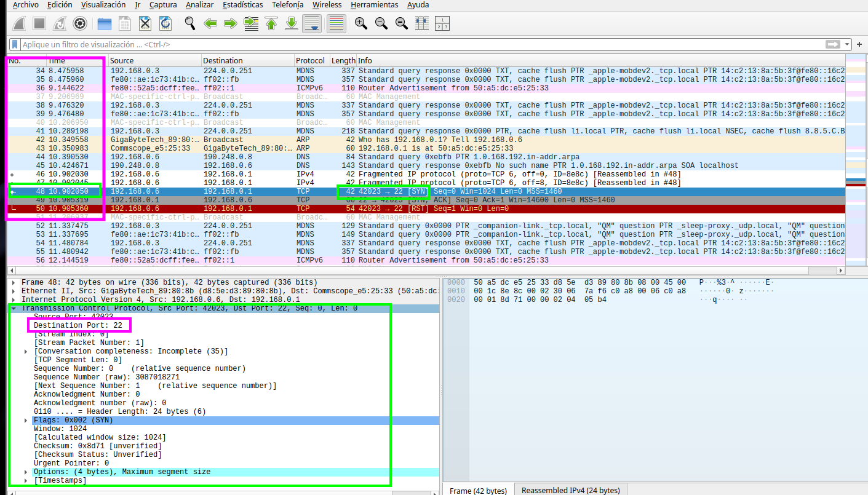The width and height of the screenshot is (868, 495).
Task: Click Checksum: 0x8d71 [unverified] field
Action: [97, 446]
